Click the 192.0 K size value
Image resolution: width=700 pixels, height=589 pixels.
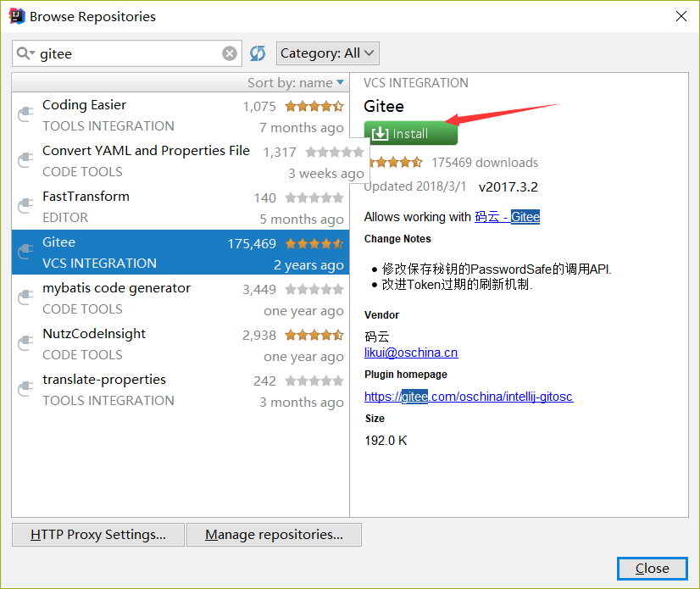click(x=386, y=441)
